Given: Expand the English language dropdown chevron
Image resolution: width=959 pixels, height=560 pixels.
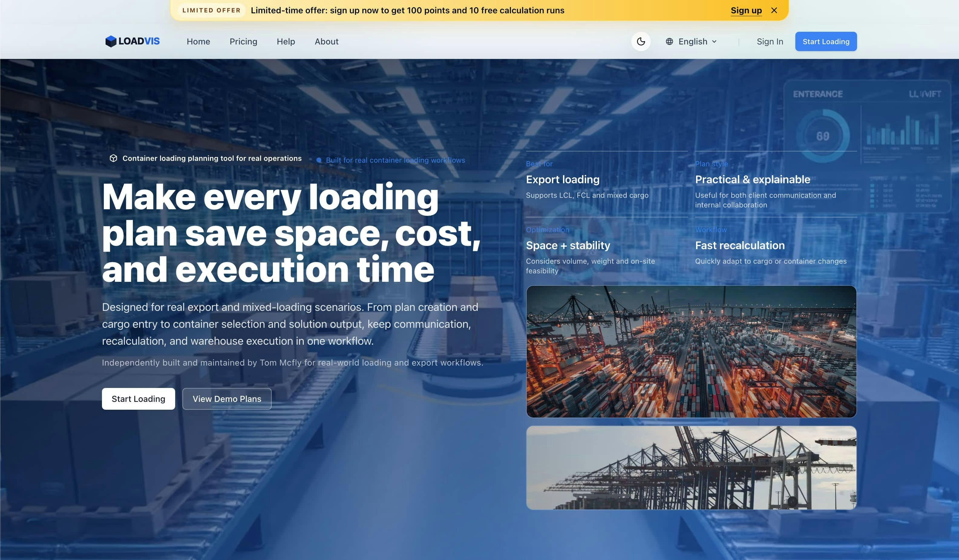Looking at the screenshot, I should (714, 41).
